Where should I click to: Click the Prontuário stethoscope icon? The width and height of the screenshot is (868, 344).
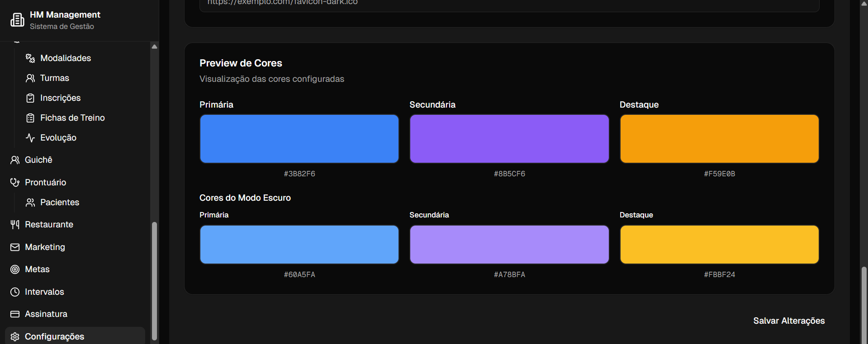[x=15, y=183]
